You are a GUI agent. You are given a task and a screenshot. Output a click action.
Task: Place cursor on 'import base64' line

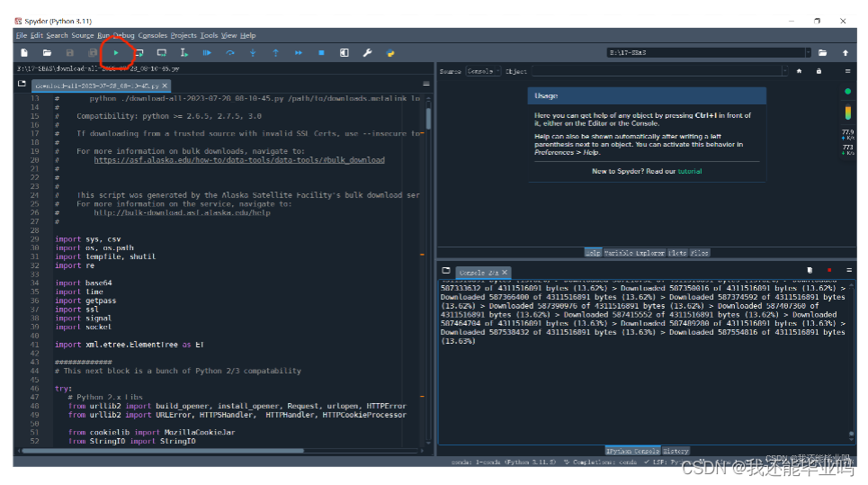pos(83,283)
